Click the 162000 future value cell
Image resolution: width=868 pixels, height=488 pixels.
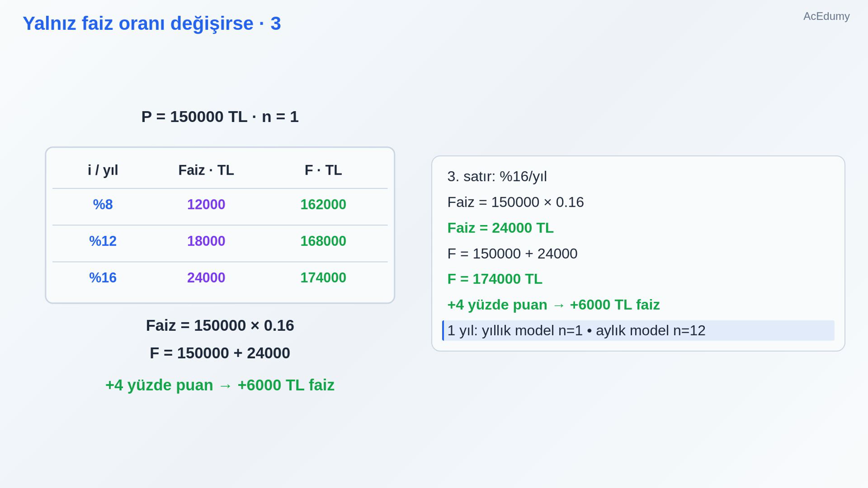(323, 204)
